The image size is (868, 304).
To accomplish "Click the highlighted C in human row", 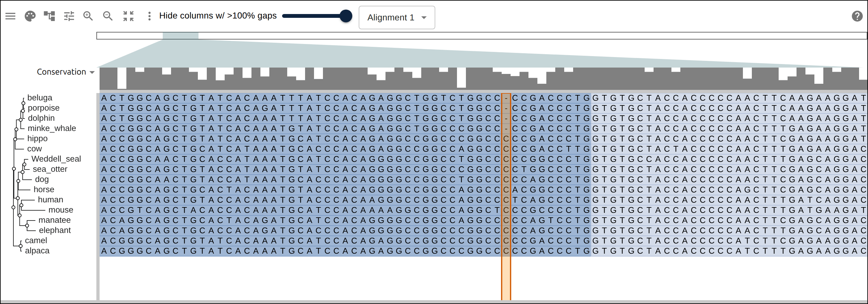I will click(x=506, y=200).
